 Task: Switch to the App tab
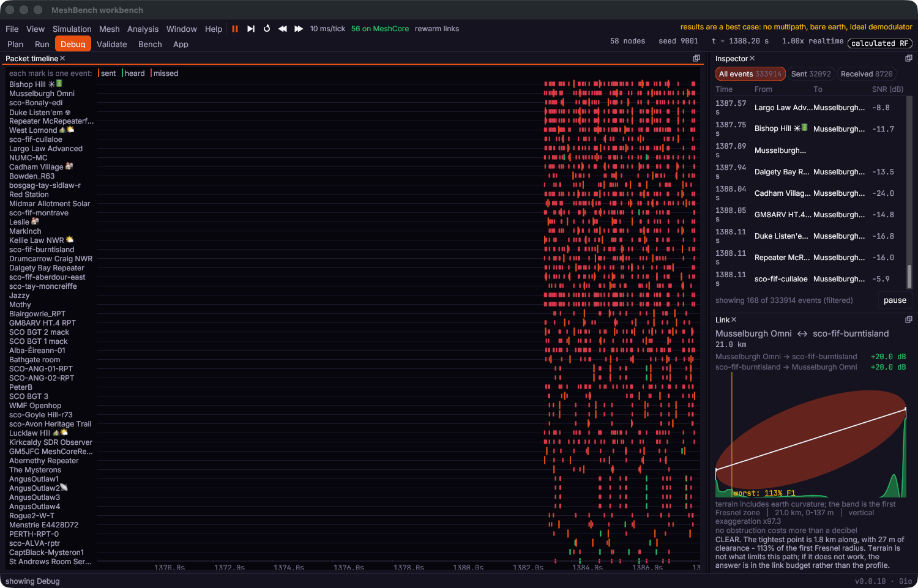(181, 44)
